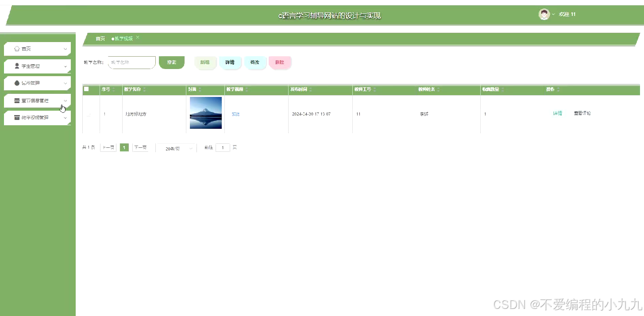
Task: Open the 教学视频管理 sidebar menu item
Action: (37, 118)
